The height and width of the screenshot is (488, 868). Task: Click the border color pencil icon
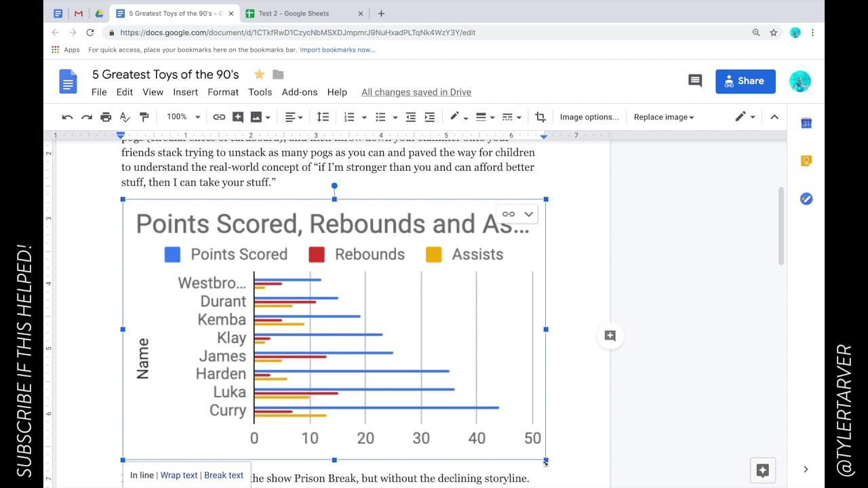454,117
